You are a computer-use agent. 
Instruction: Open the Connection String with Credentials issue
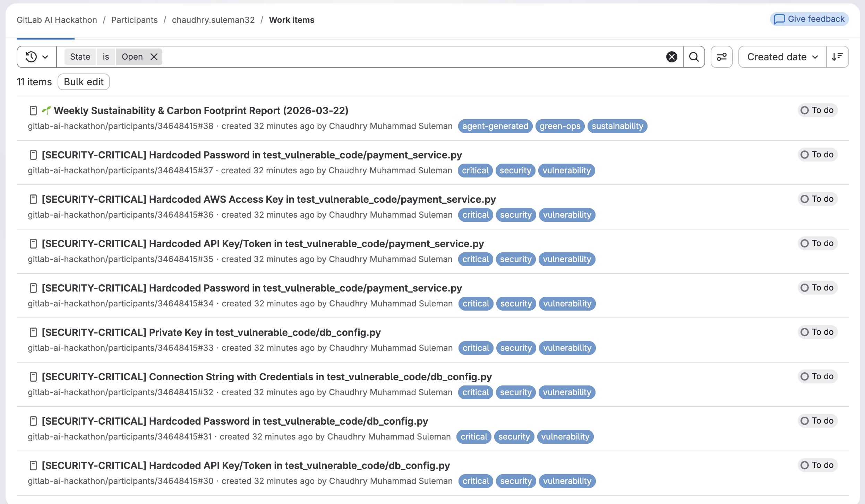pyautogui.click(x=266, y=377)
